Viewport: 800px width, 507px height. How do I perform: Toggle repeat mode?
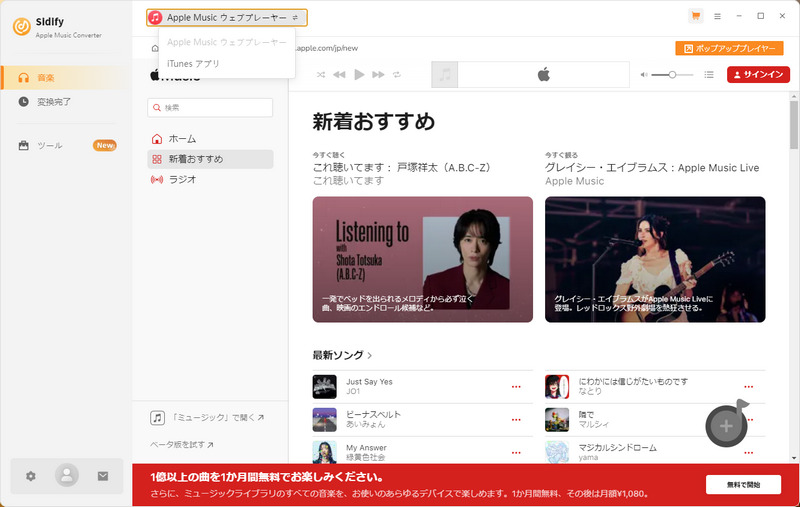click(397, 74)
